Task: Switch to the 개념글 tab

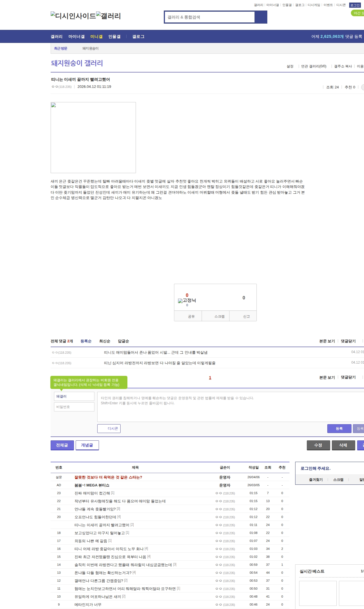Action: point(87,445)
